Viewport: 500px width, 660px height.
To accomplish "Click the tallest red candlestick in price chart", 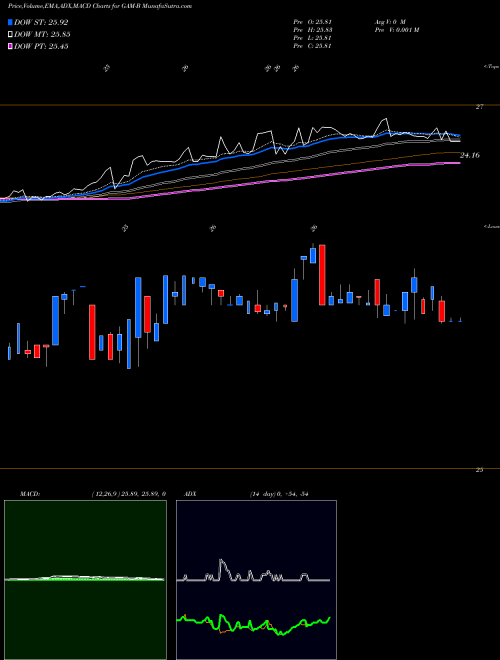I will [322, 275].
